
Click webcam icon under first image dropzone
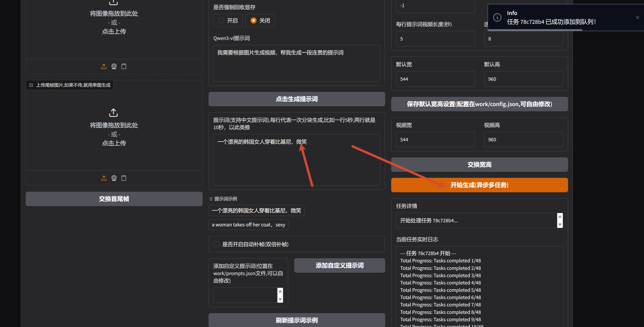click(114, 66)
